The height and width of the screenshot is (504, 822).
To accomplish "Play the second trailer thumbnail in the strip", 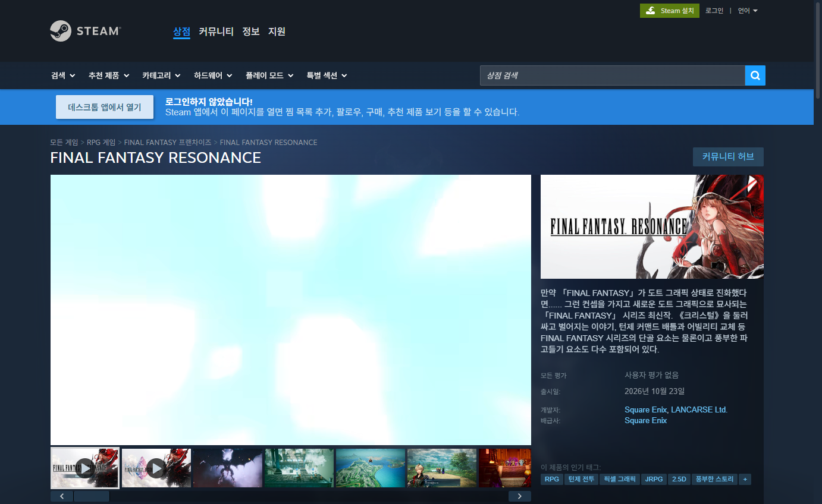I will tap(156, 468).
